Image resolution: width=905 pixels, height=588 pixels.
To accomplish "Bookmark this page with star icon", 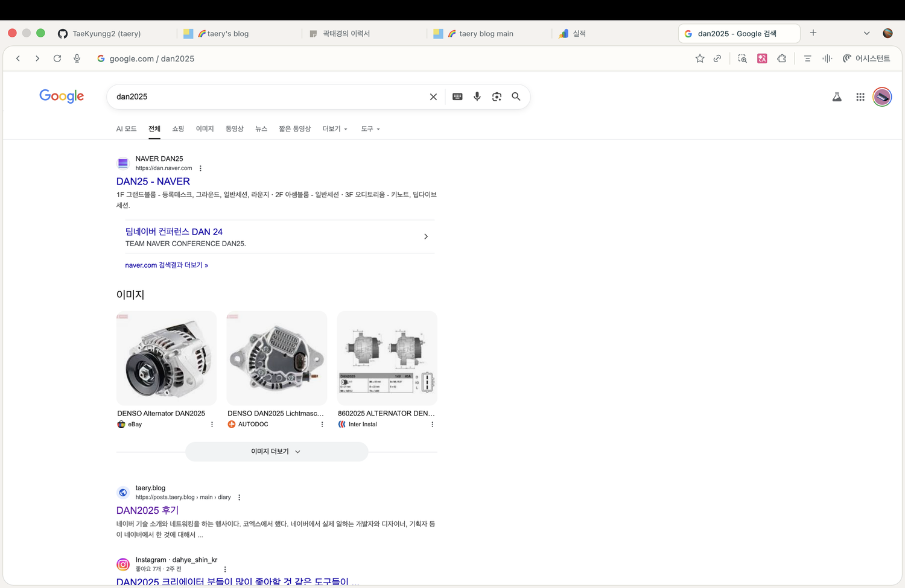I will (x=699, y=58).
